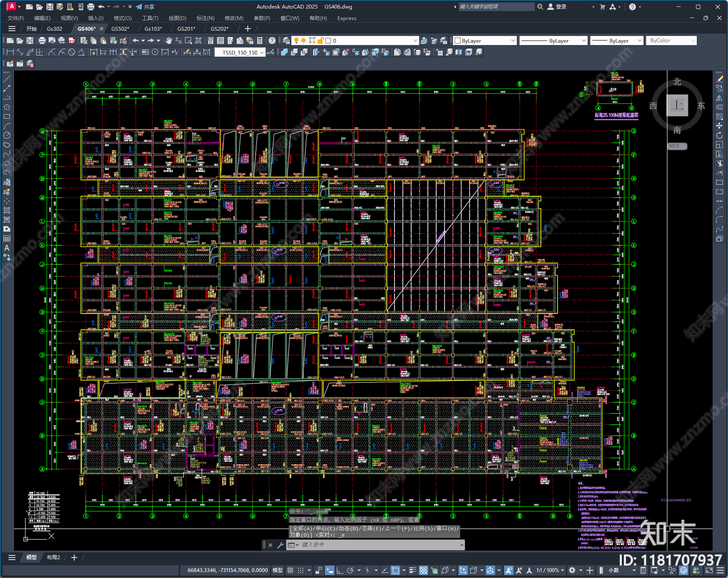Open the 绘图(D) menu
728x578 pixels.
coord(177,18)
